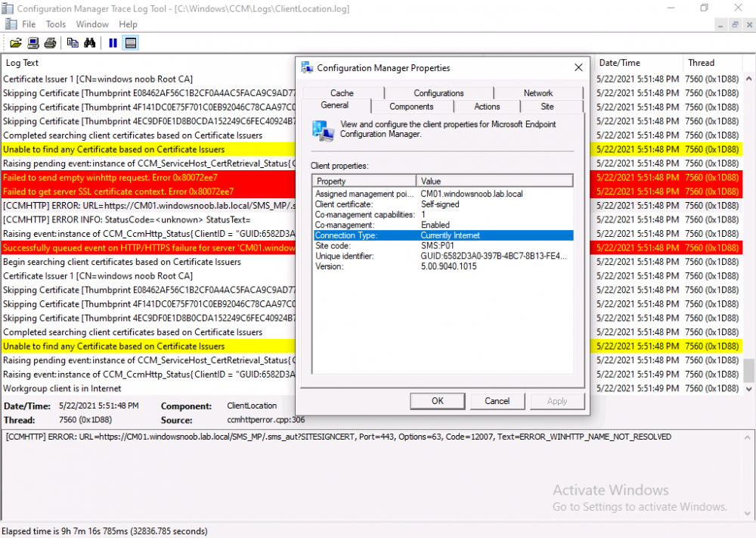This screenshot has height=538, width=756.
Task: Select the 'Failed to send empty winhttp request' line
Action: (x=148, y=178)
